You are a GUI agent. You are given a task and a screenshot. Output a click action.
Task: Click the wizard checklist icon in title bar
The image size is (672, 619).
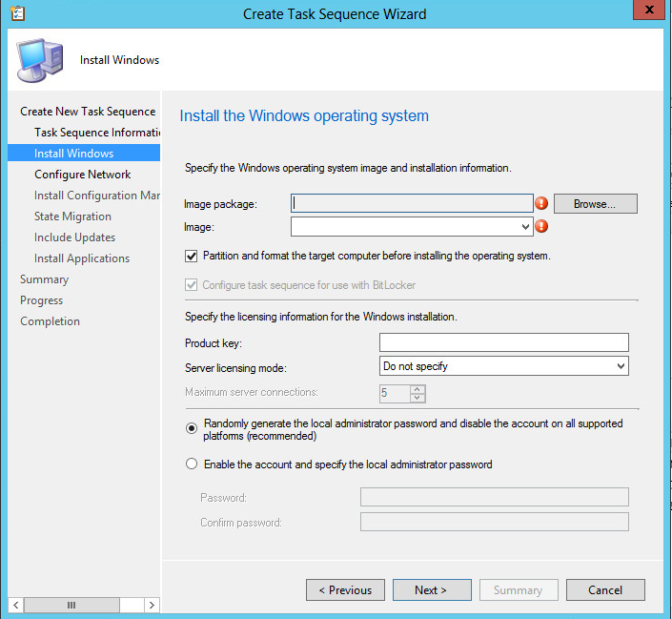pos(17,13)
